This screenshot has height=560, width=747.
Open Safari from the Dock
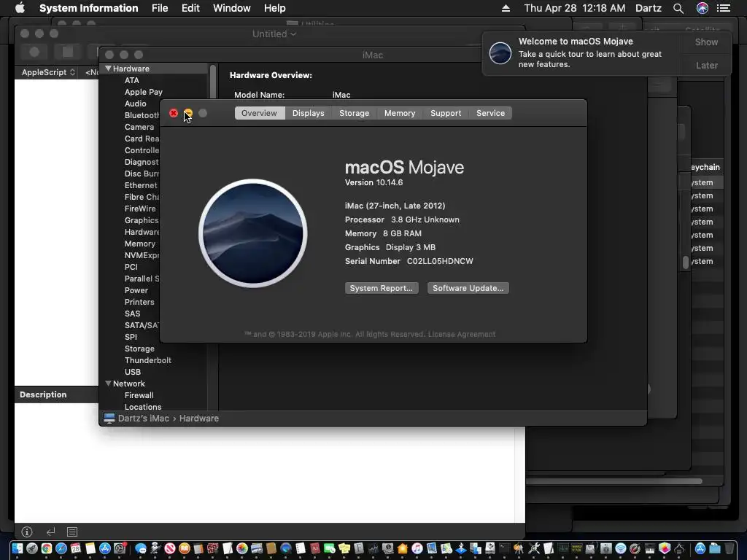[61, 548]
